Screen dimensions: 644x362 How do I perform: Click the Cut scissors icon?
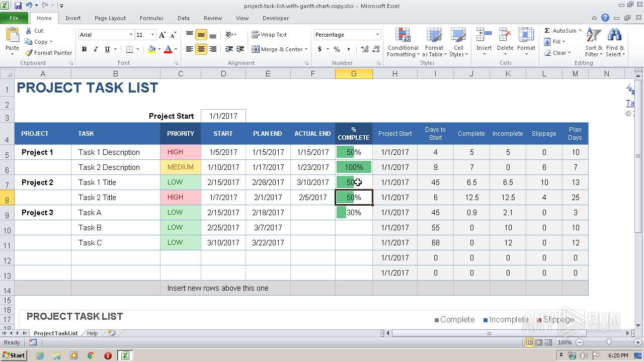click(x=29, y=31)
